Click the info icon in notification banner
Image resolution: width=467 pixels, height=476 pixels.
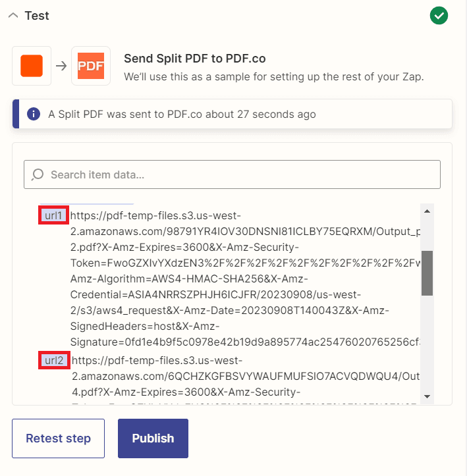pyautogui.click(x=34, y=114)
